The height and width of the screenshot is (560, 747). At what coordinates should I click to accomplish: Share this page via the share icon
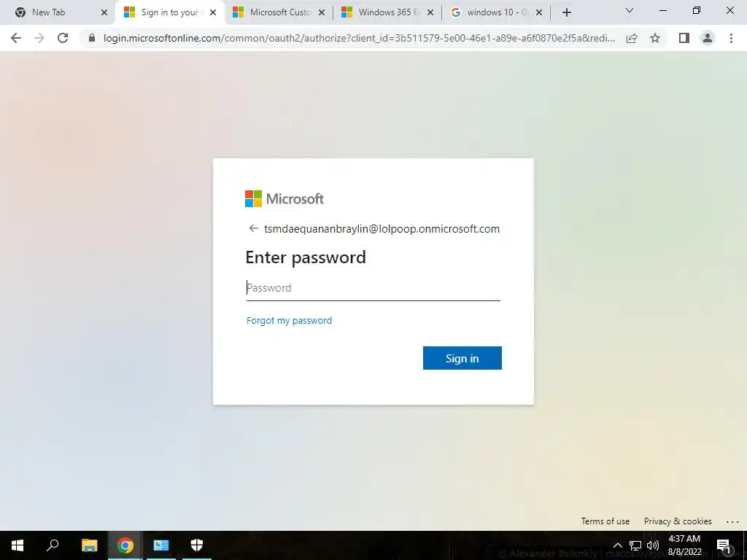(x=632, y=38)
